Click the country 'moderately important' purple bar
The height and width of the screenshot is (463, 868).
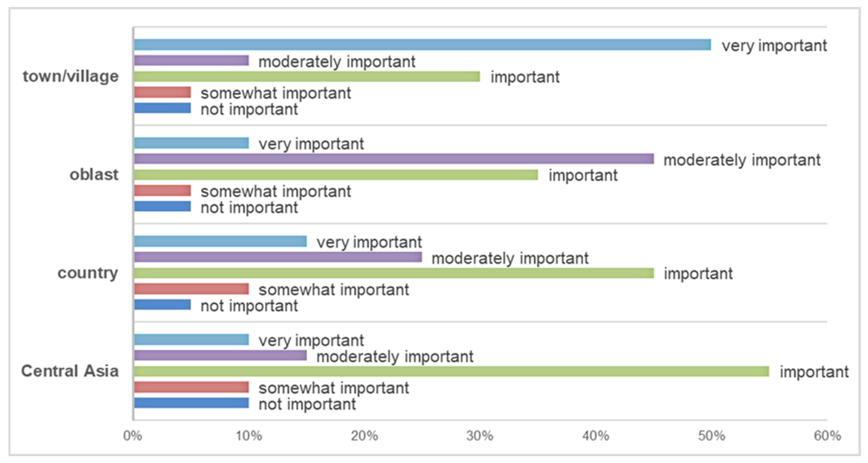coord(278,257)
